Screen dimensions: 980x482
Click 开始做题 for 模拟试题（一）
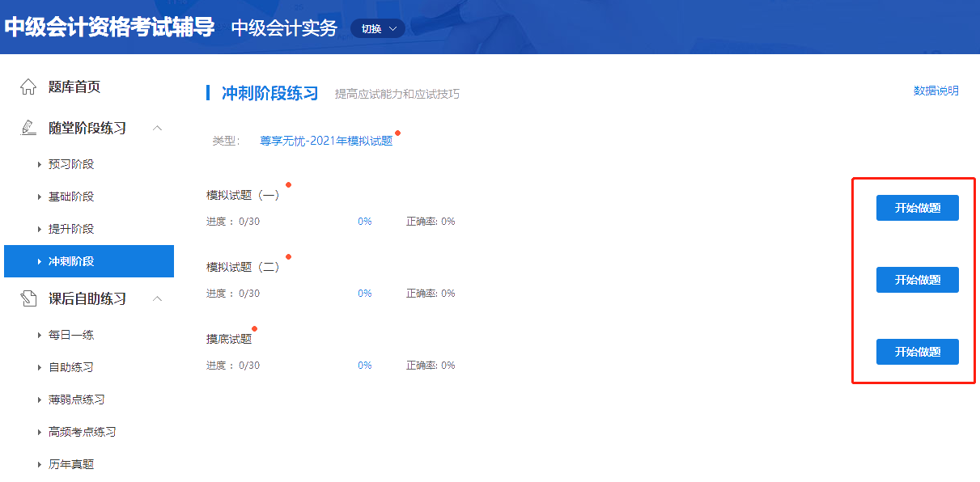tap(916, 207)
